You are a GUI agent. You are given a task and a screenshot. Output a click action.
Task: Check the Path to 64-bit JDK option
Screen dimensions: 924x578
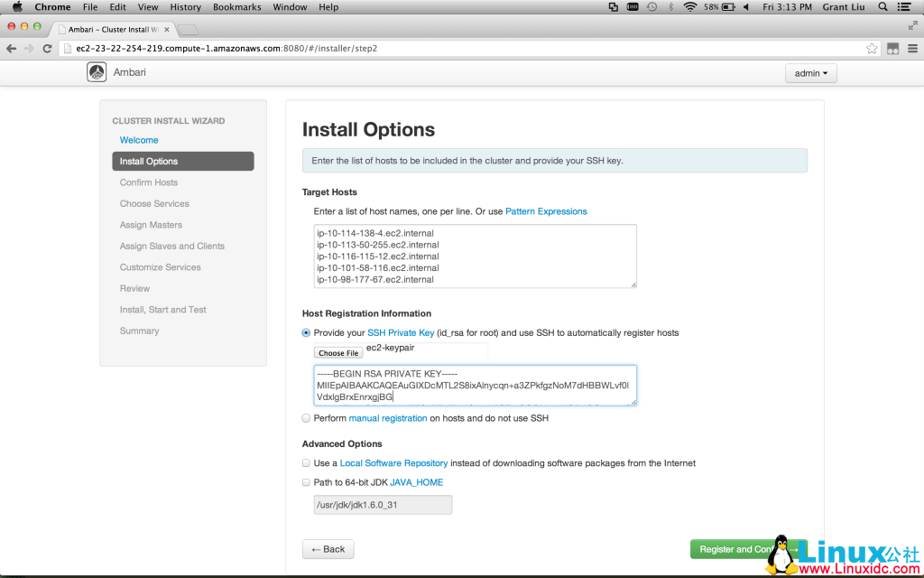pos(307,483)
